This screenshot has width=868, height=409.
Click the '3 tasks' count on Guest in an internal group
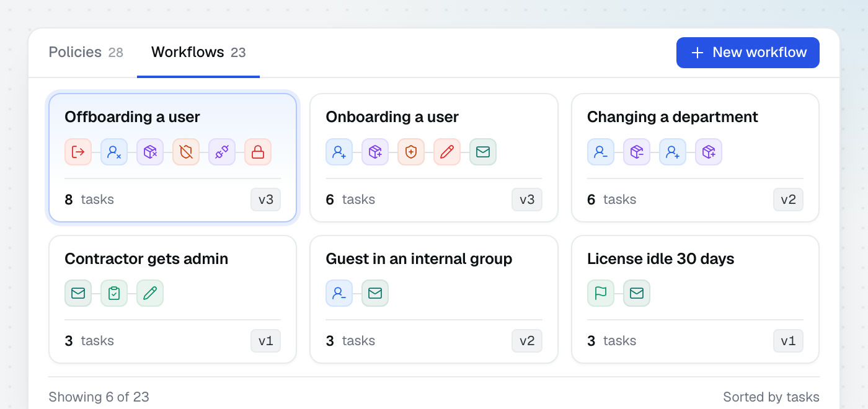point(350,341)
